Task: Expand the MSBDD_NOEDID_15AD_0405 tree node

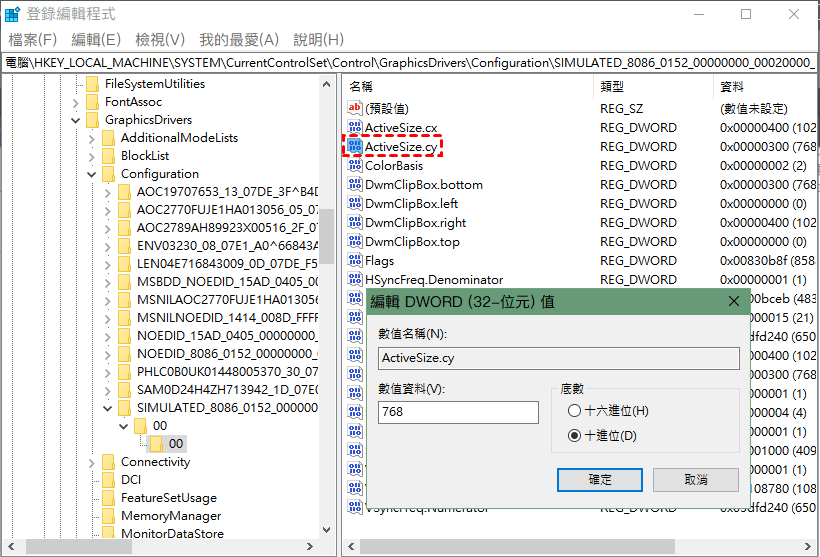Action: [108, 282]
